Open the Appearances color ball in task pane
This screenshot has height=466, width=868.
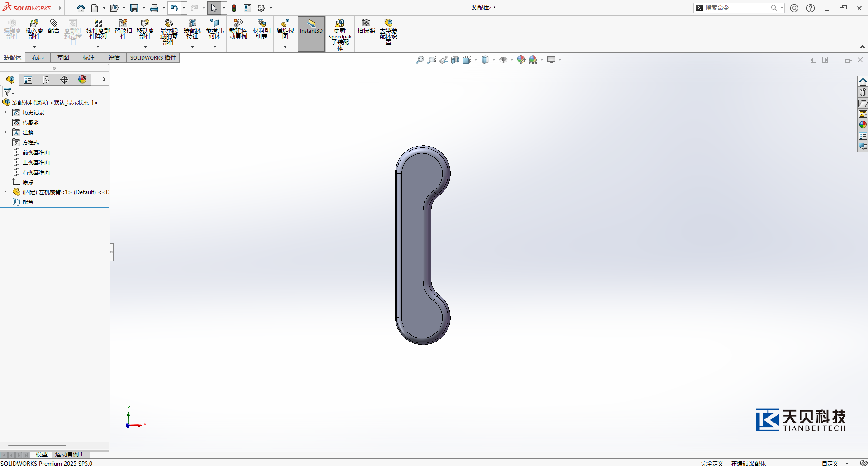(x=863, y=125)
